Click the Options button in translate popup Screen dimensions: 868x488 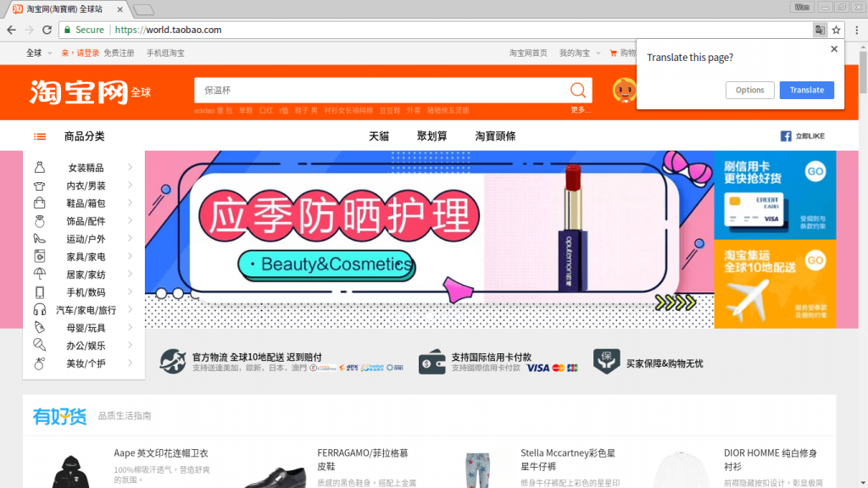tap(749, 90)
